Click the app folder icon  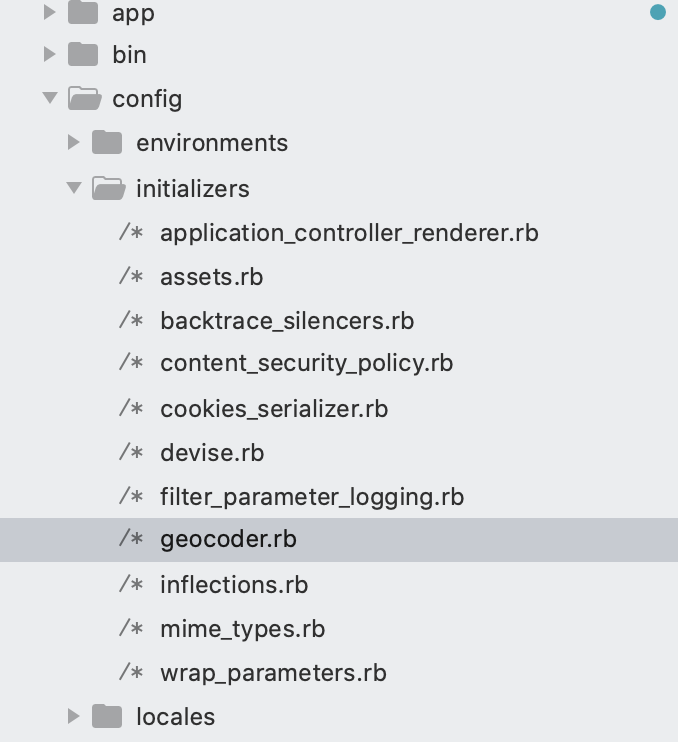point(83,13)
